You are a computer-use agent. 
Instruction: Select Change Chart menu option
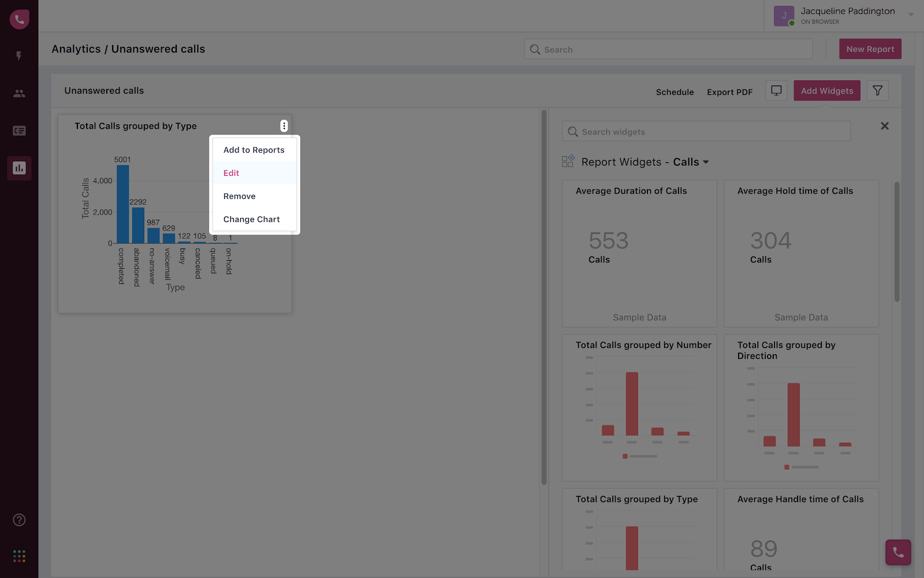(254, 219)
